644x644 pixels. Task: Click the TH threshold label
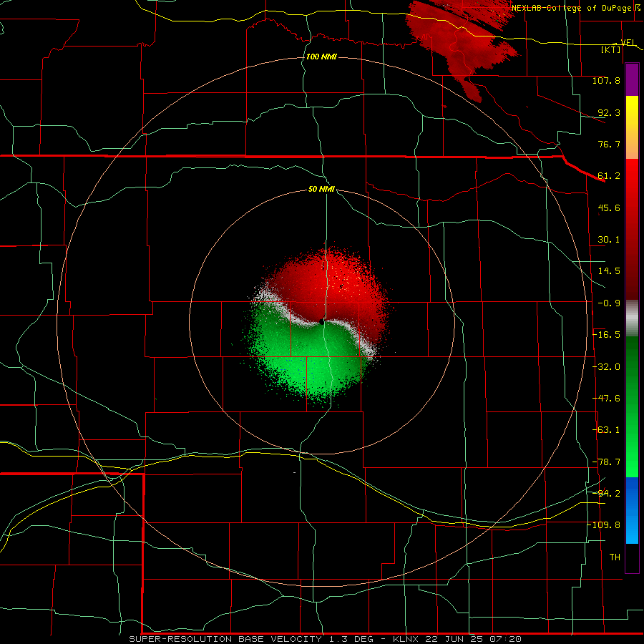615,557
